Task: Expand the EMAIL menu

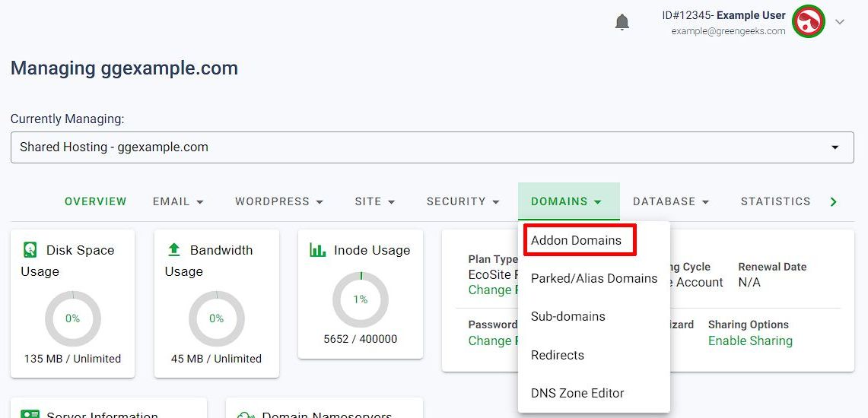Action: tap(178, 202)
